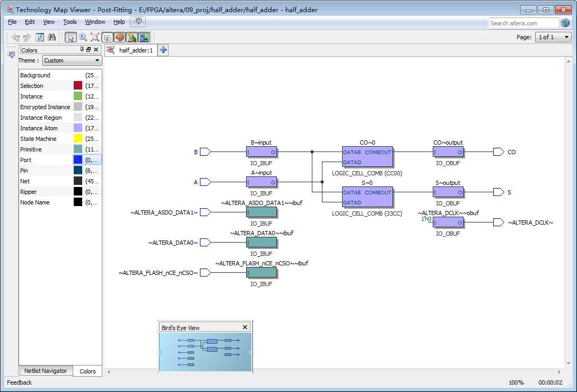Toggle the Netlist Navigator toolbar button
This screenshot has height=392, width=577.
108,37
